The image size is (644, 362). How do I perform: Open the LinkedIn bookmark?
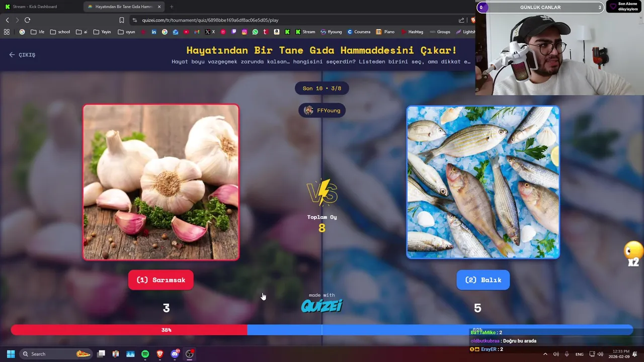pyautogui.click(x=154, y=32)
